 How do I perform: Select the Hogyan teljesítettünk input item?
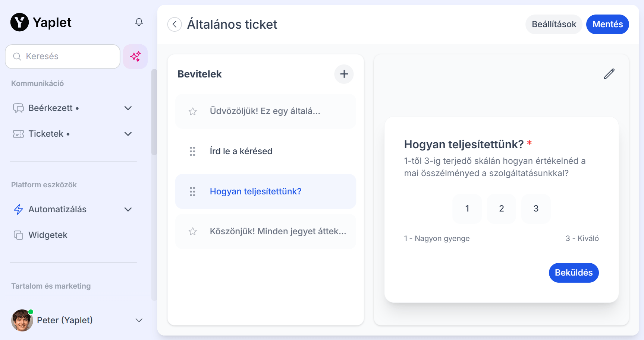coord(256,191)
